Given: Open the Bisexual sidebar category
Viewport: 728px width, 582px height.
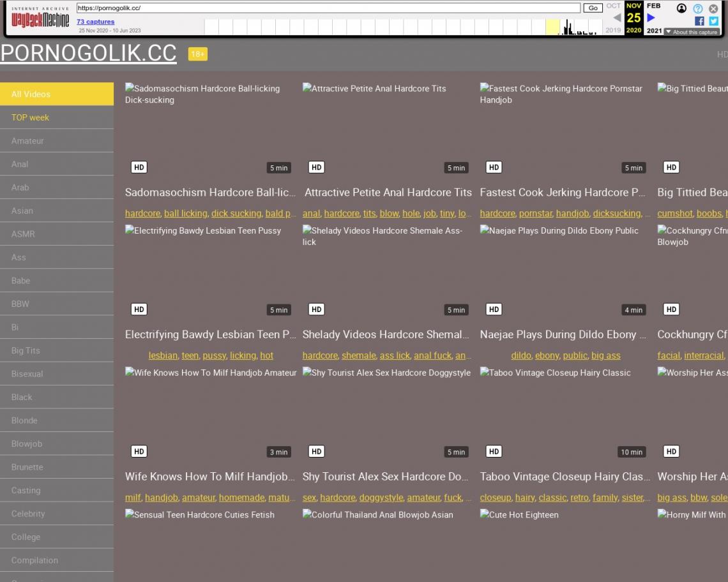Looking at the screenshot, I should pos(57,373).
